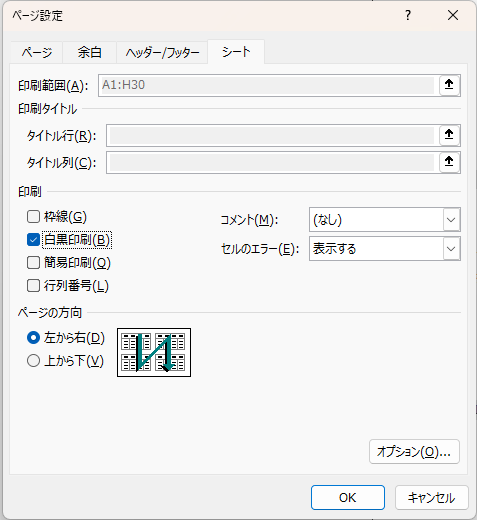This screenshot has width=477, height=520.
Task: Close the ページ設定 dialog
Action: tap(453, 15)
